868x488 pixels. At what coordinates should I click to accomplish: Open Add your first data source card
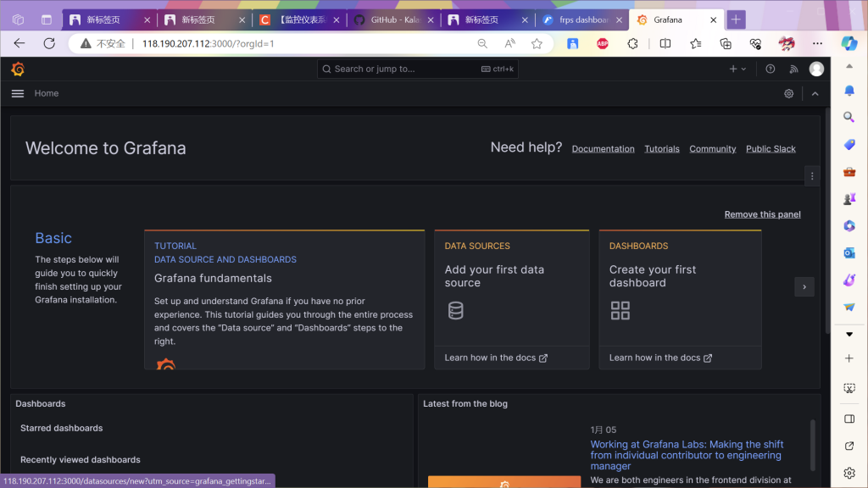coord(511,299)
